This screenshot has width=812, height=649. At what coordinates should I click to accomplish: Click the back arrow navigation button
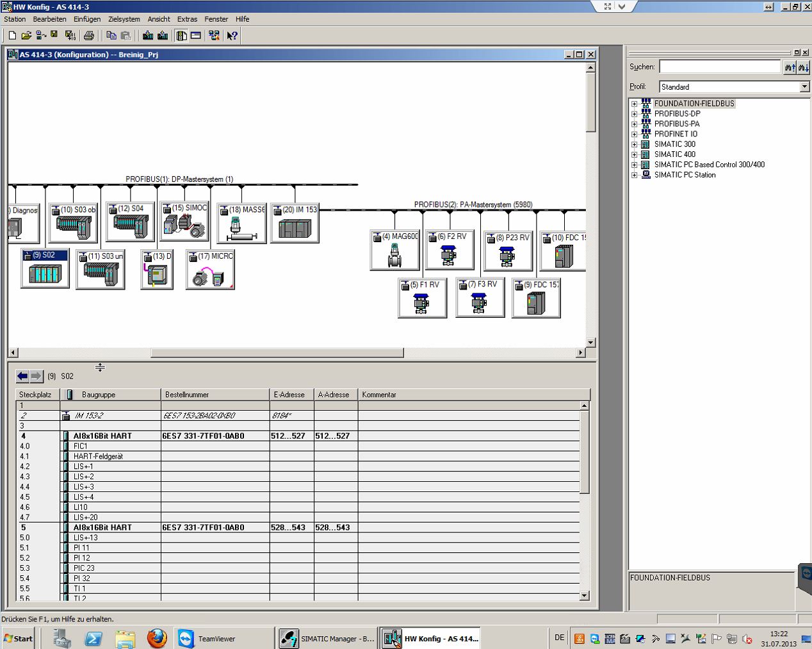(x=22, y=376)
